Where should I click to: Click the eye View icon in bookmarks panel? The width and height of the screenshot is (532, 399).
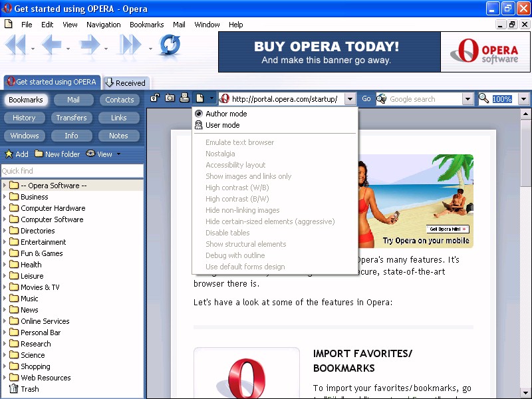[90, 154]
